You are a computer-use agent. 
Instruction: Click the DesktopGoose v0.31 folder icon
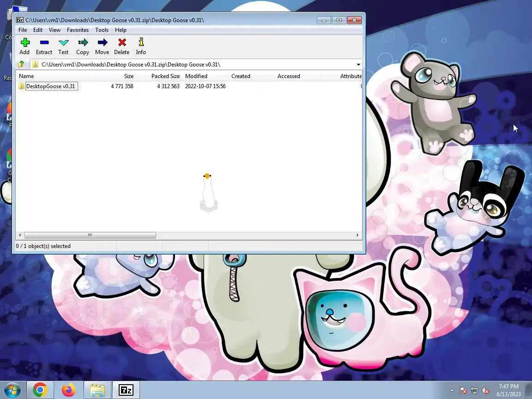click(x=21, y=86)
